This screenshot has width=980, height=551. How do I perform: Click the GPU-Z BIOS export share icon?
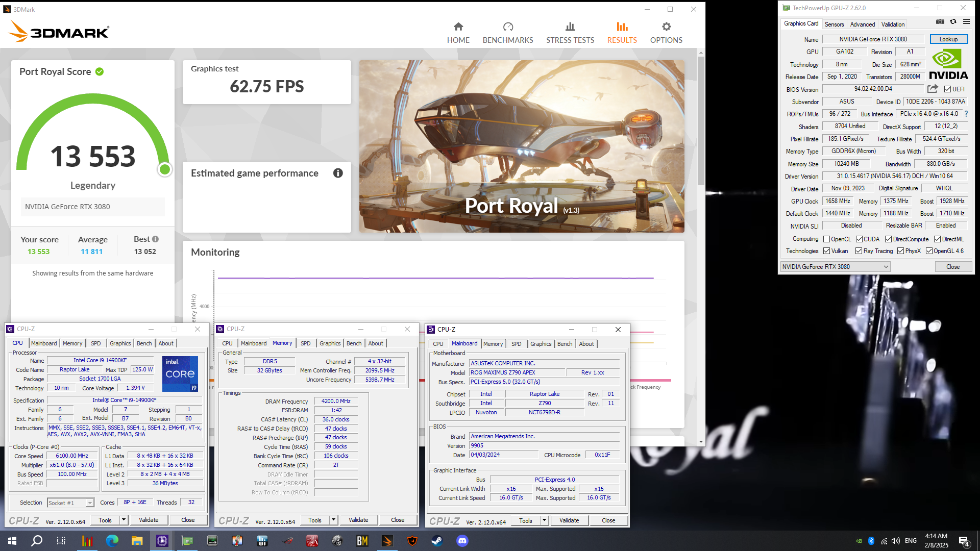(x=933, y=89)
